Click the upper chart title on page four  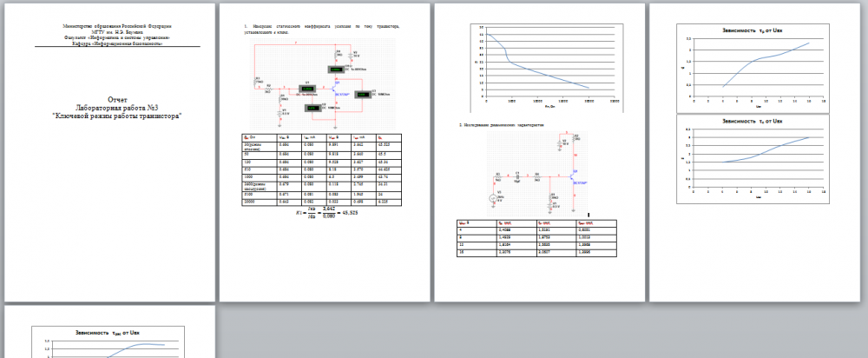[x=753, y=30]
